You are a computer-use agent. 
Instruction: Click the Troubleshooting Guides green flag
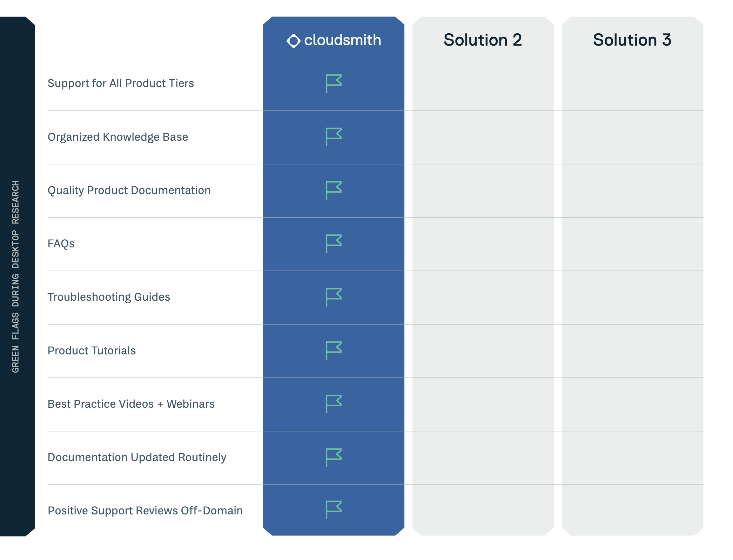334,297
